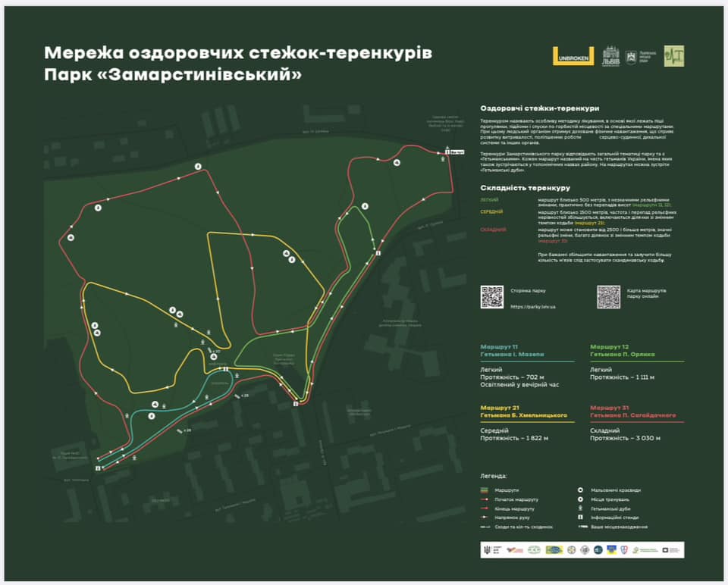Click the Гетьманські дуби oak legend icon

(580, 508)
